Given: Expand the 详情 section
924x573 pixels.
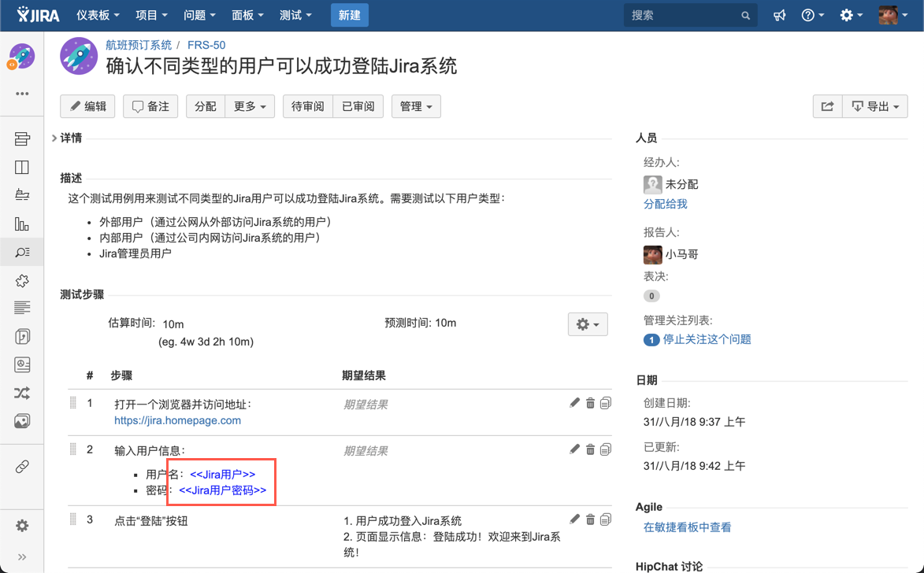Looking at the screenshot, I should click(x=67, y=138).
